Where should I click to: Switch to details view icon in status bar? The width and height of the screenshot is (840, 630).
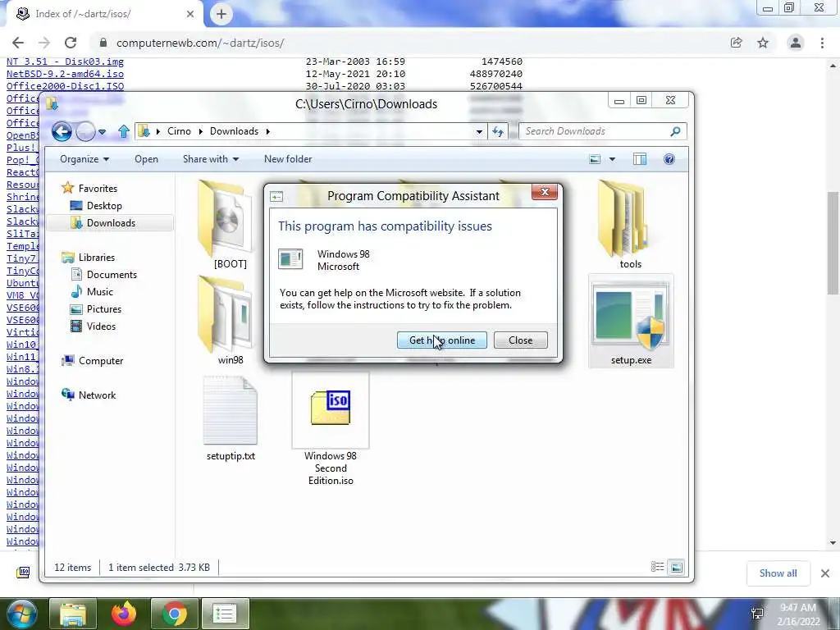pyautogui.click(x=657, y=567)
